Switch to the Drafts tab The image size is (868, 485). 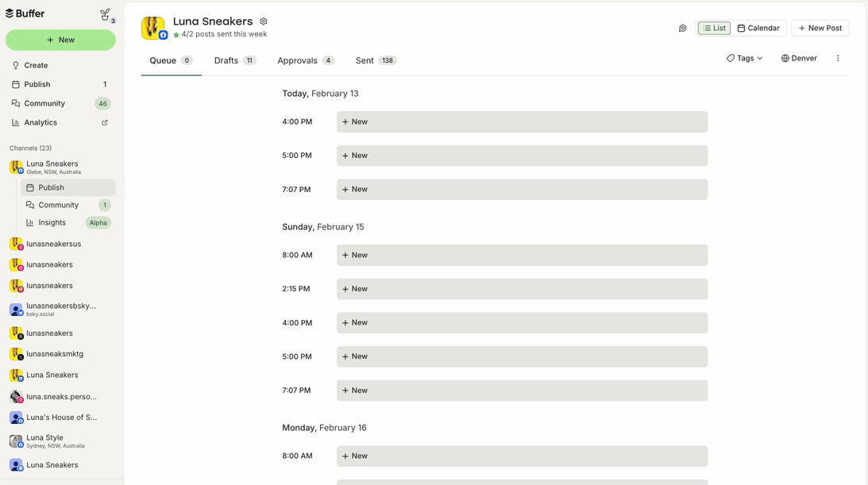tap(235, 60)
